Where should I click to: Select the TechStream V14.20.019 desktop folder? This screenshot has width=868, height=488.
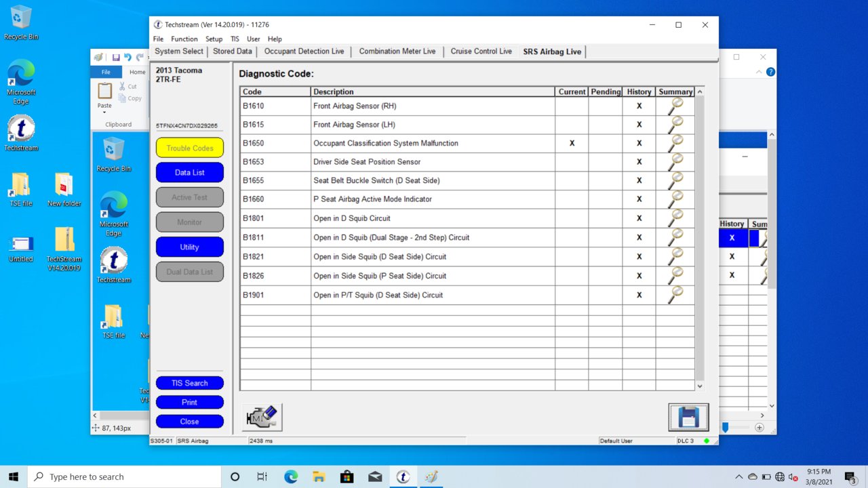64,249
